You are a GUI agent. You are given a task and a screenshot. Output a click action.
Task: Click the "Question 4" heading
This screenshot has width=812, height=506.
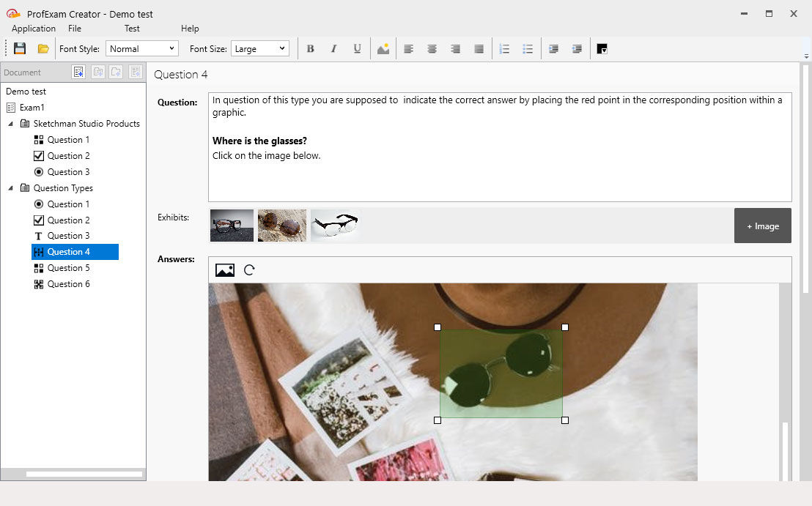tap(181, 75)
